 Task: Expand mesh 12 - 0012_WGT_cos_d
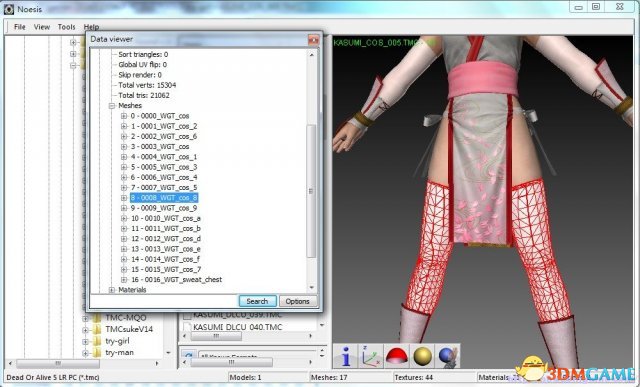[x=124, y=239]
